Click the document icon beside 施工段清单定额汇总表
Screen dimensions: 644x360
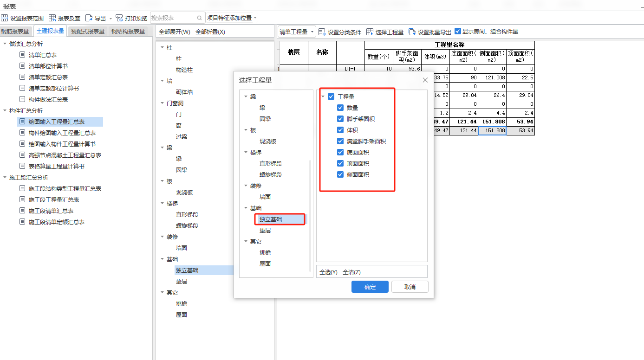coord(22,222)
